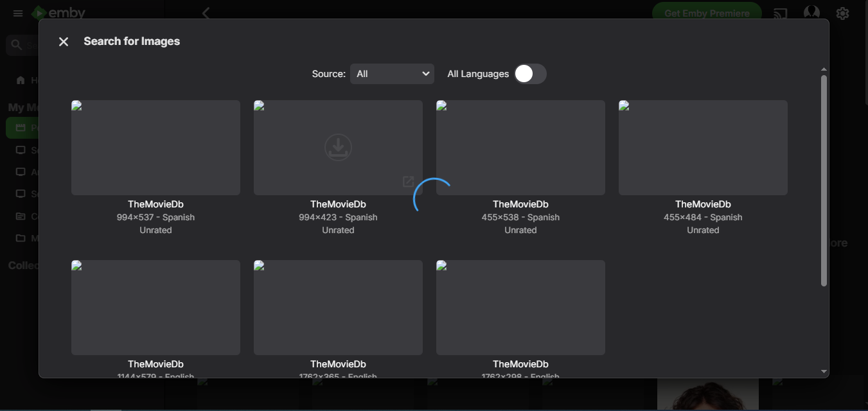
Task: Download the 994×423 Spanish image
Action: (x=338, y=147)
